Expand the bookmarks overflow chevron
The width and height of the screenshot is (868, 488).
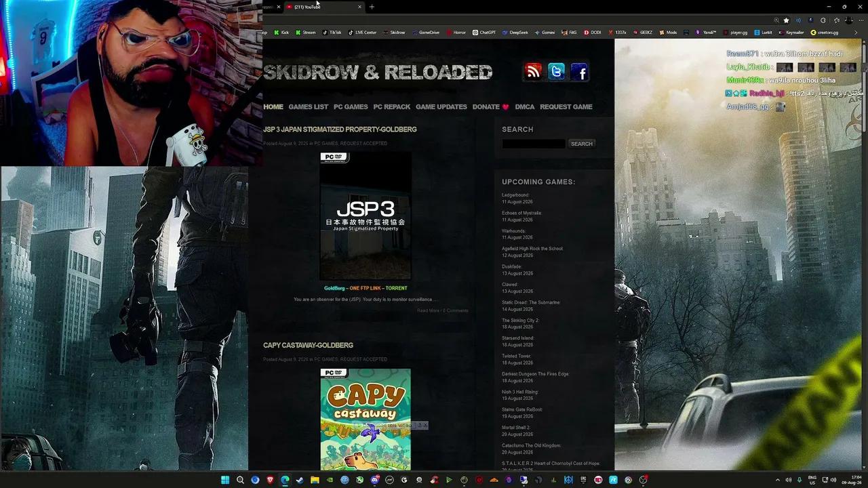pos(855,33)
